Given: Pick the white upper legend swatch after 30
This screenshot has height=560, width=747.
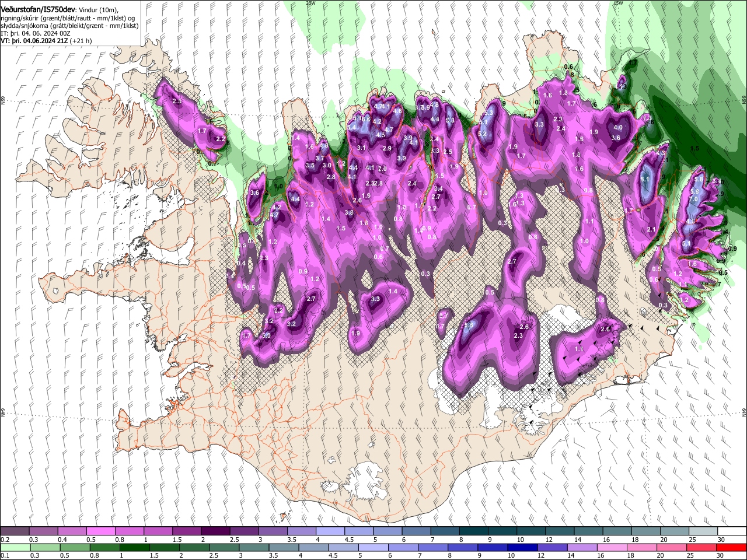Looking at the screenshot, I should pos(732,531).
